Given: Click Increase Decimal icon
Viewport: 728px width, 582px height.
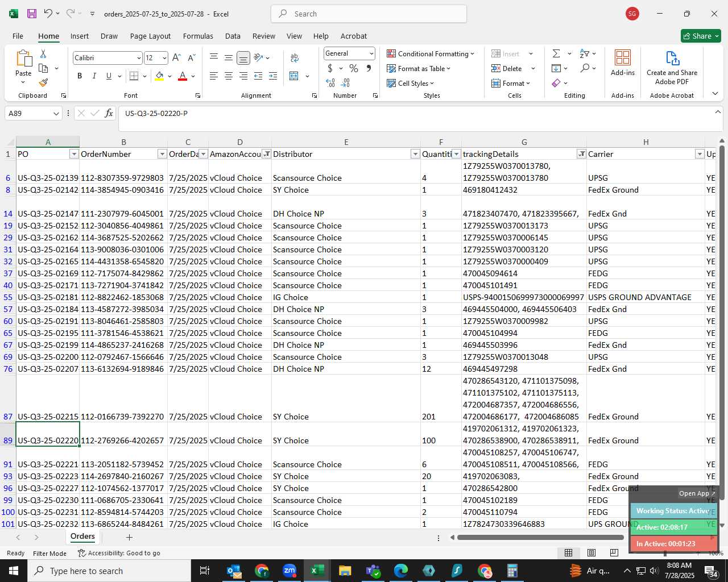Looking at the screenshot, I should coord(330,83).
